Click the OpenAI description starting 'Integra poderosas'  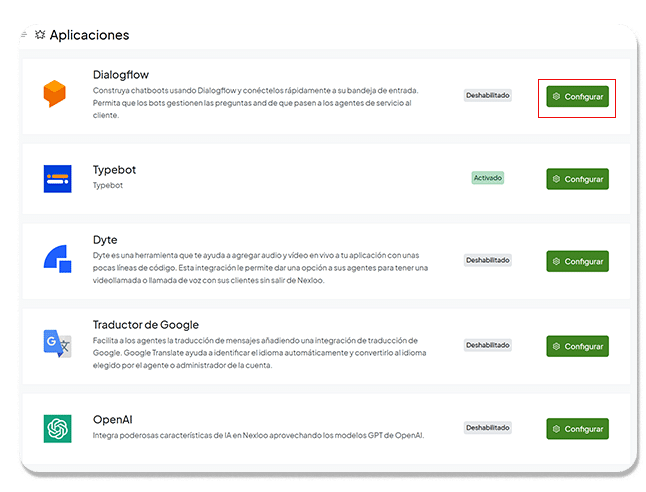point(258,435)
